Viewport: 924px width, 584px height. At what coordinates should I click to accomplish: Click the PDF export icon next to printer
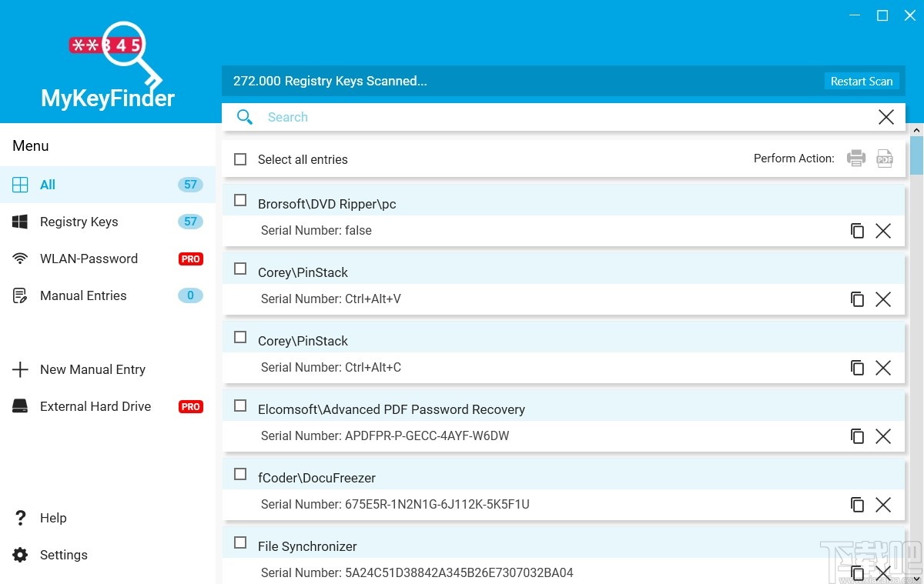click(x=884, y=159)
